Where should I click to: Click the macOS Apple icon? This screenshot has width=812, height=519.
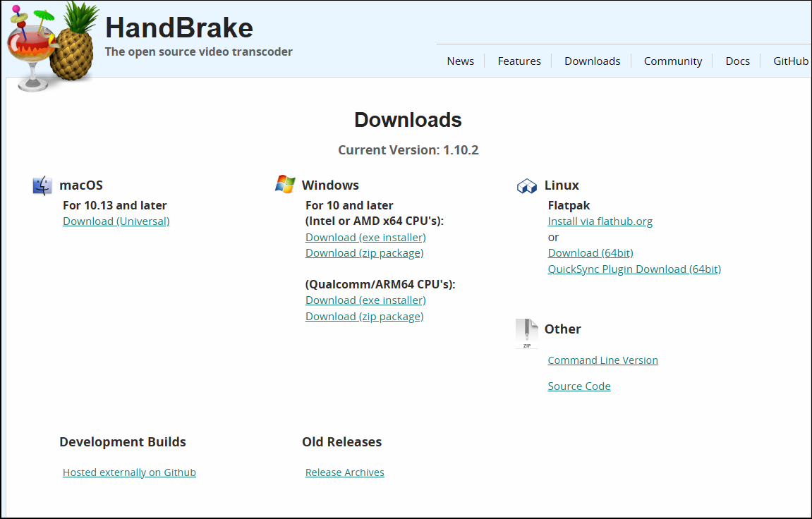41,185
